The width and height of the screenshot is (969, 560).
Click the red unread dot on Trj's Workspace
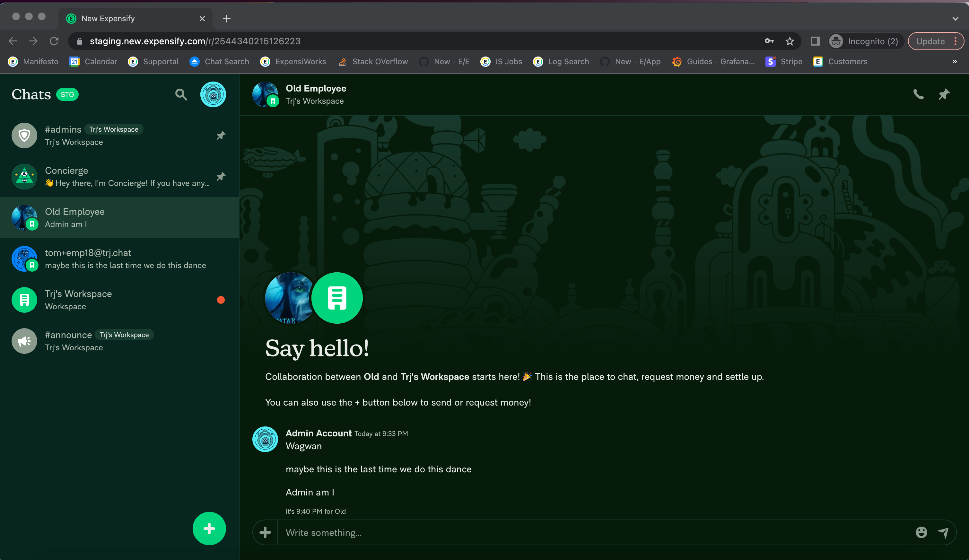tap(221, 300)
